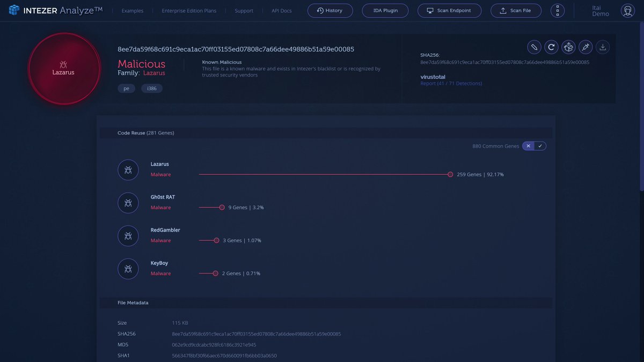Click the box unpacking icon
This screenshot has height=362, width=644.
pyautogui.click(x=568, y=47)
